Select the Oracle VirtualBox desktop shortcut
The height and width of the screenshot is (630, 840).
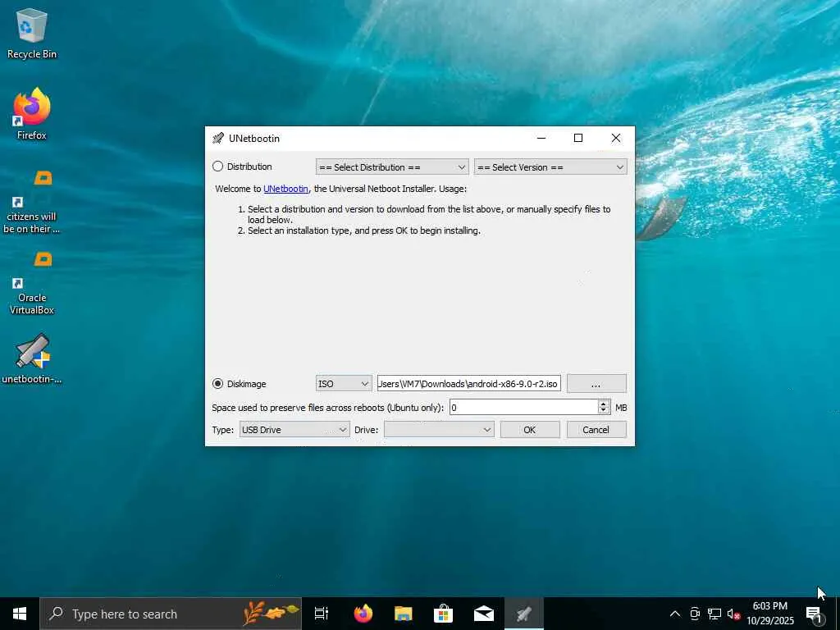(32, 283)
